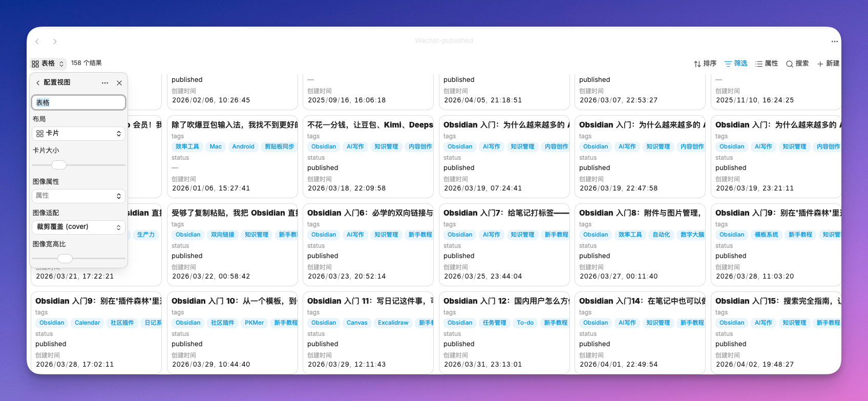
Task: Go back from 配置视图 using chevron
Action: click(38, 83)
